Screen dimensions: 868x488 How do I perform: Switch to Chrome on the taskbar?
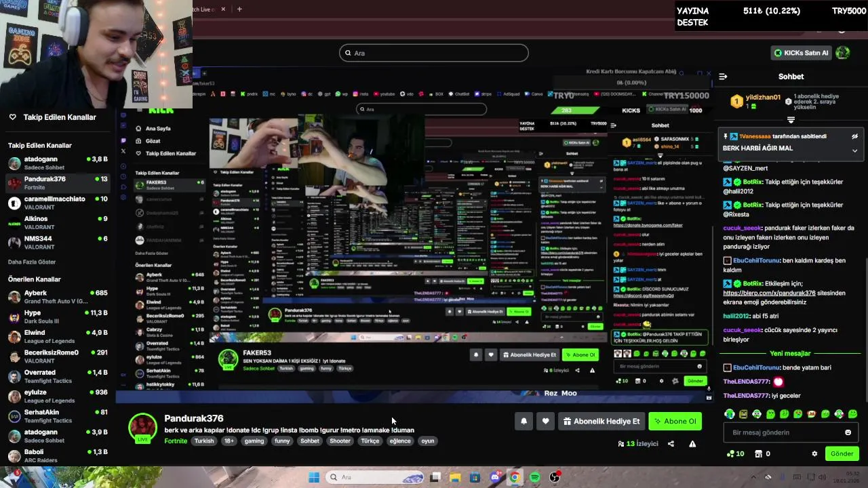click(x=515, y=477)
